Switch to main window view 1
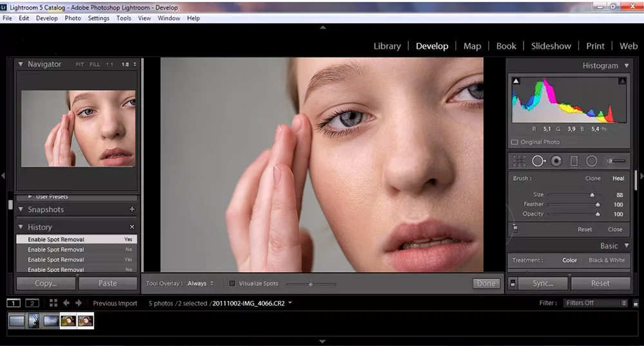 click(13, 304)
